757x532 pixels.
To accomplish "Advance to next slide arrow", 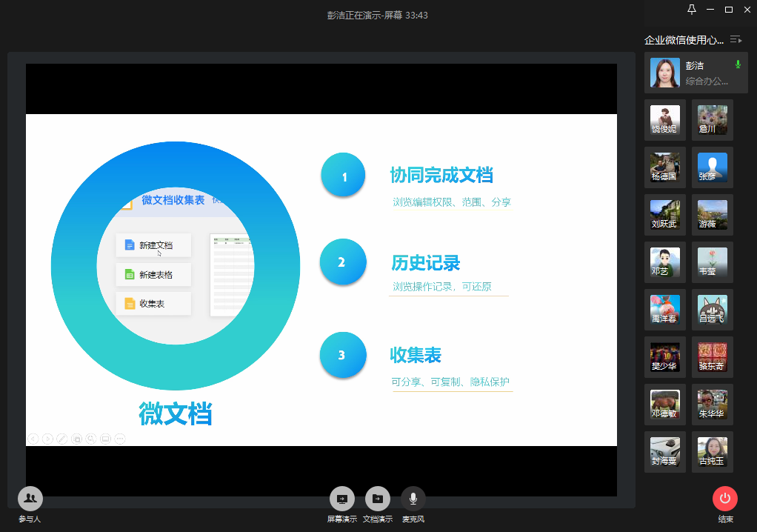I will [47, 439].
